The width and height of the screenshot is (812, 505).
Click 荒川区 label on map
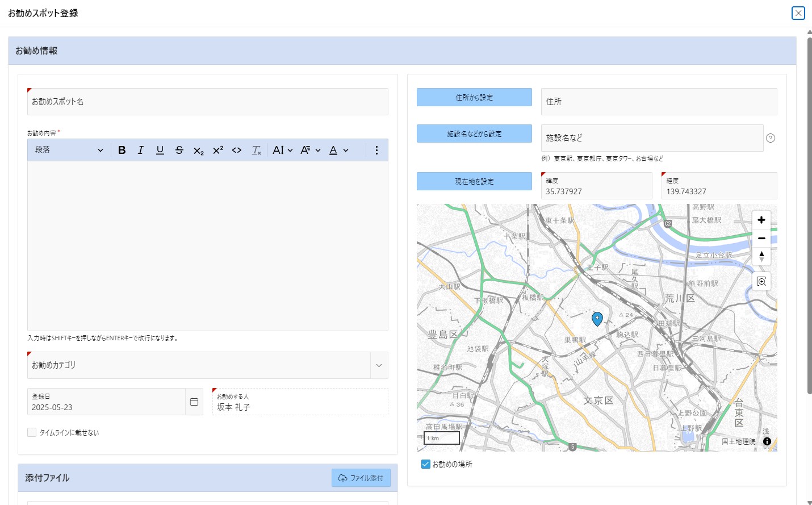680,298
